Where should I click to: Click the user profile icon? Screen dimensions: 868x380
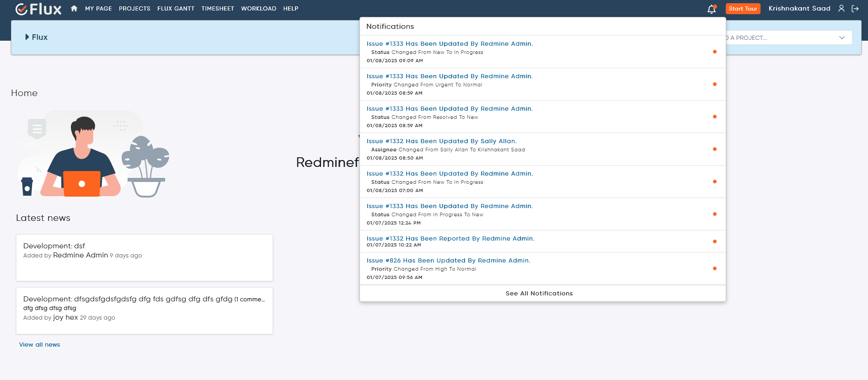click(x=841, y=9)
